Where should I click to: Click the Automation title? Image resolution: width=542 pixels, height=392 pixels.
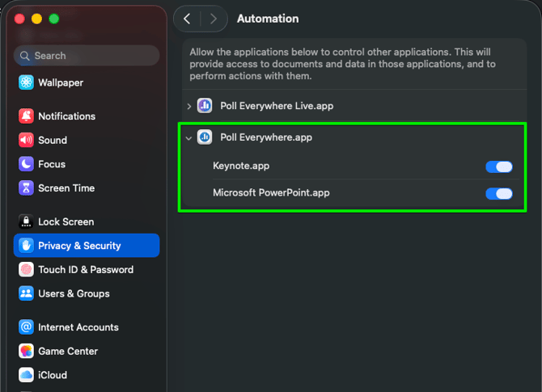click(268, 19)
